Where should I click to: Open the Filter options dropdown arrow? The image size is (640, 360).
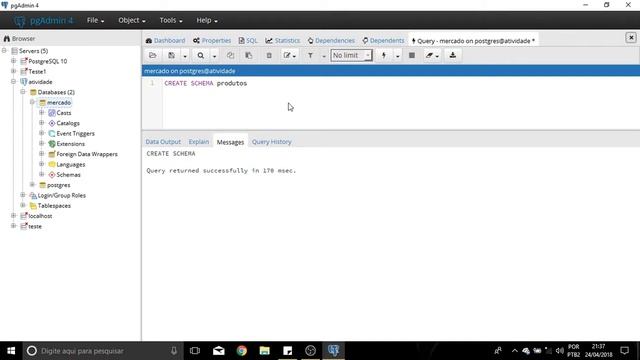tap(324, 56)
